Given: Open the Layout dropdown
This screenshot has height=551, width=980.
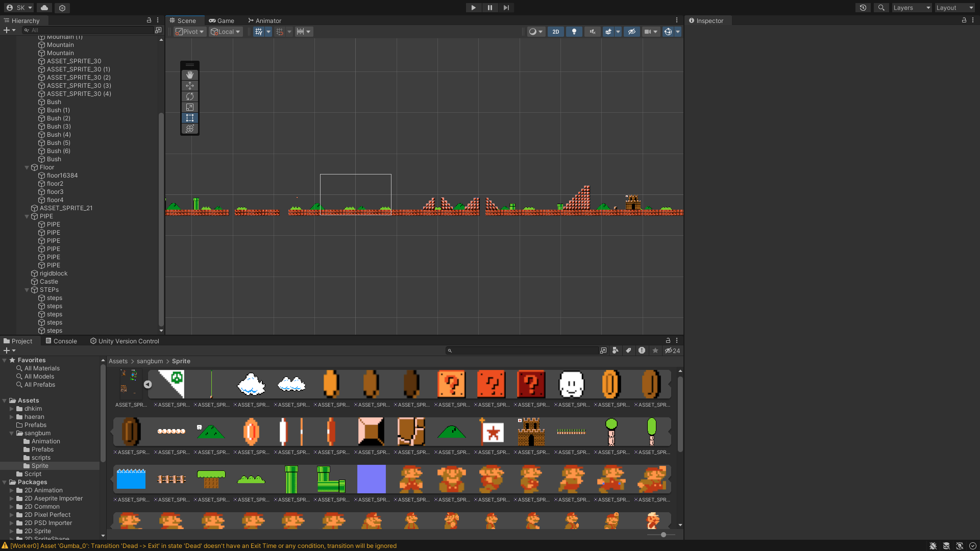Looking at the screenshot, I should tap(954, 8).
